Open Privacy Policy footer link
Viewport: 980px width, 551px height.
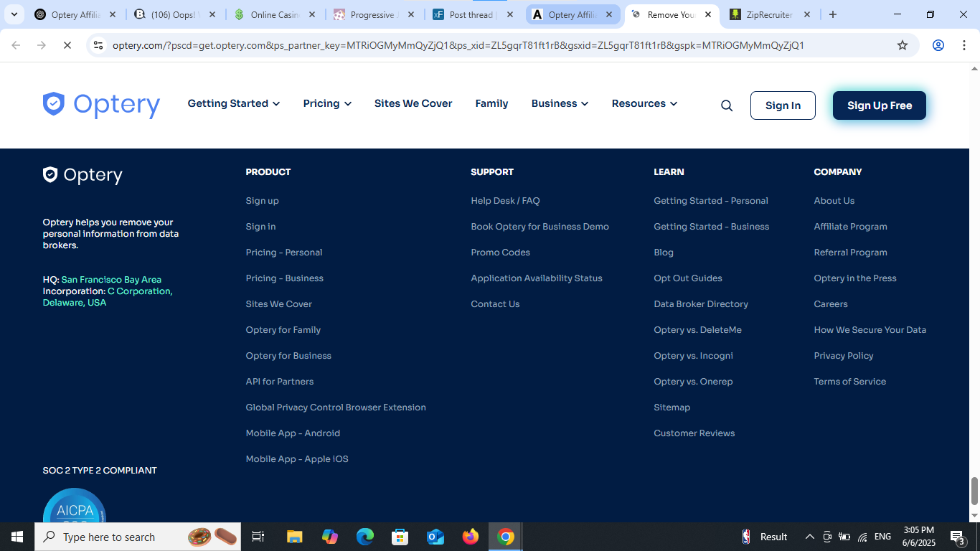(844, 356)
